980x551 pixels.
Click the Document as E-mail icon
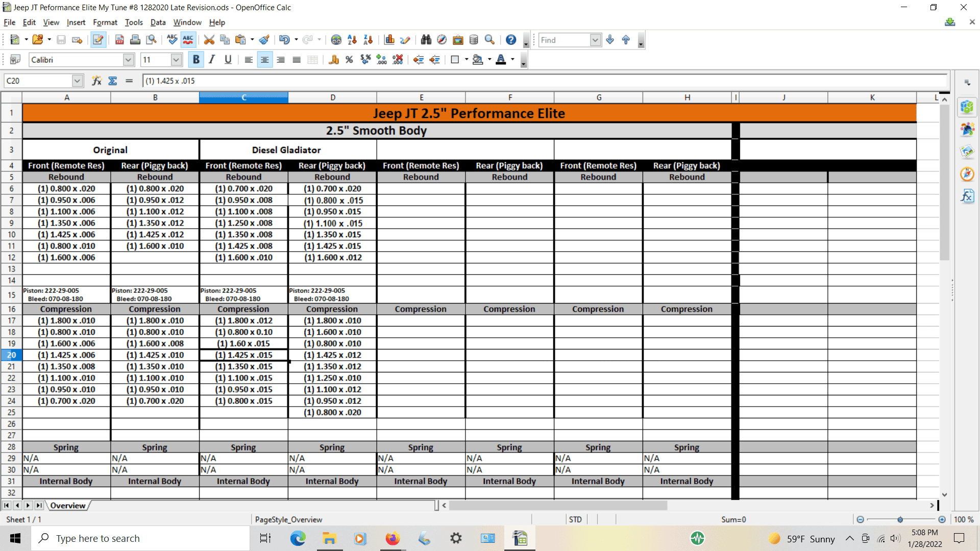[77, 40]
